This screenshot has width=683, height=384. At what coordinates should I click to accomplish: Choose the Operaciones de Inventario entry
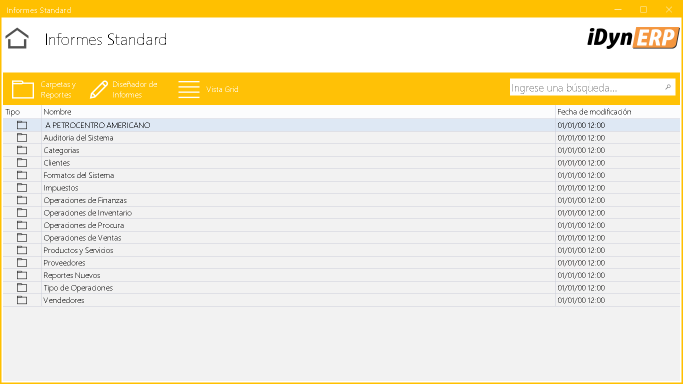[342, 213]
